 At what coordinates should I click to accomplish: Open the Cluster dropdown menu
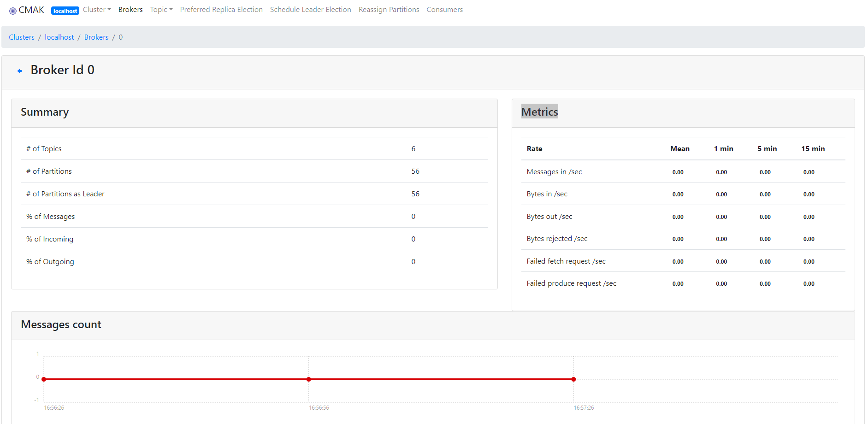coord(97,10)
